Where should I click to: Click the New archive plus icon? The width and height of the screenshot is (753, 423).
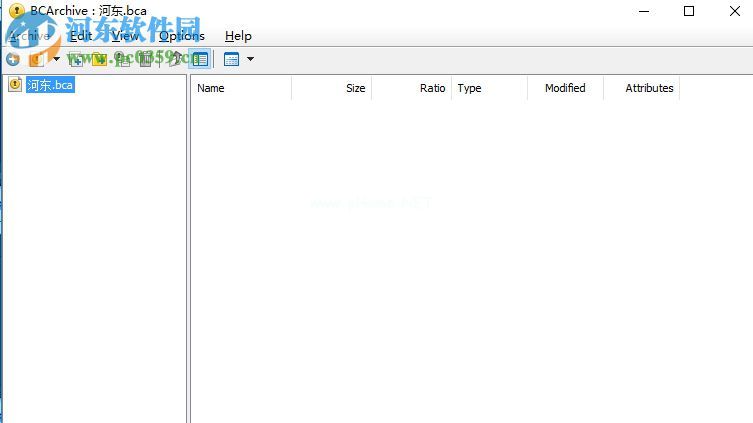13,59
